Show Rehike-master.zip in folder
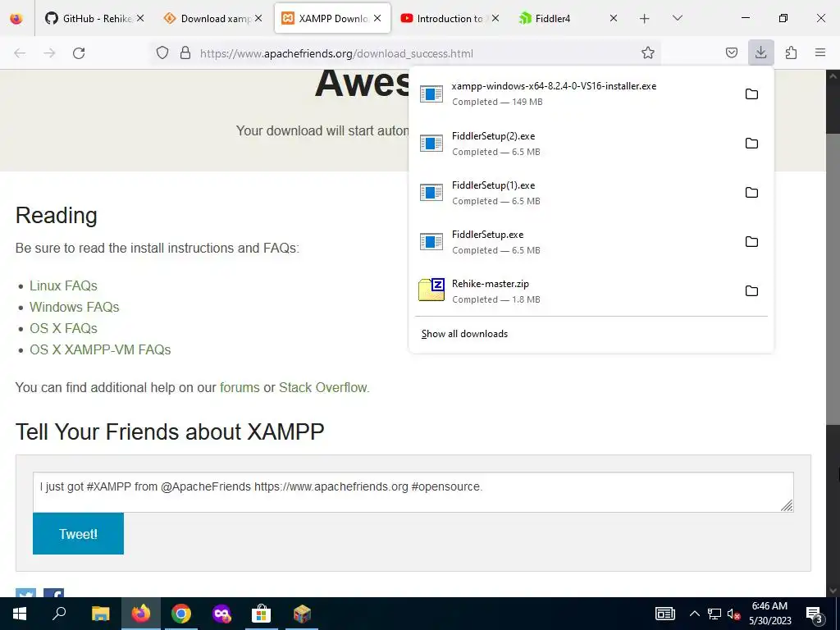The image size is (840, 630). (x=751, y=291)
